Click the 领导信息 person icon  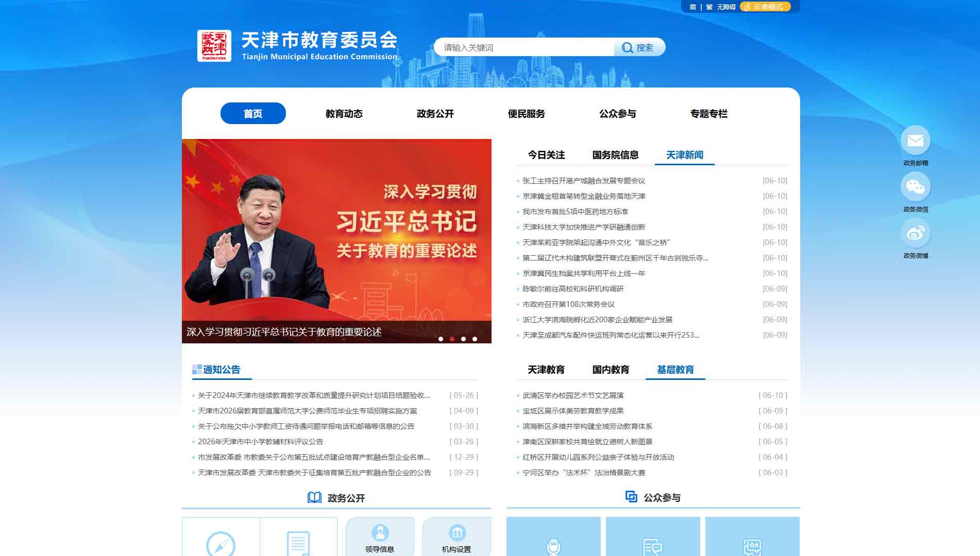pyautogui.click(x=380, y=532)
